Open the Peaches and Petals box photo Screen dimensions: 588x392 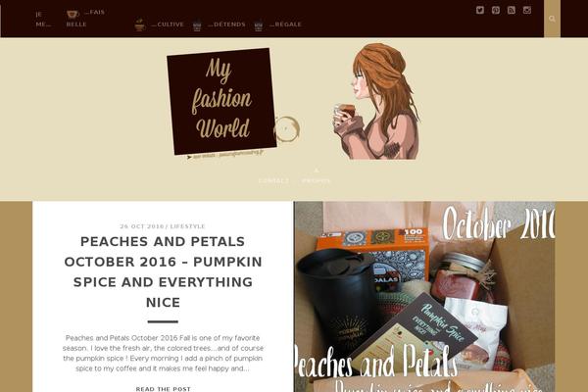[424, 297]
